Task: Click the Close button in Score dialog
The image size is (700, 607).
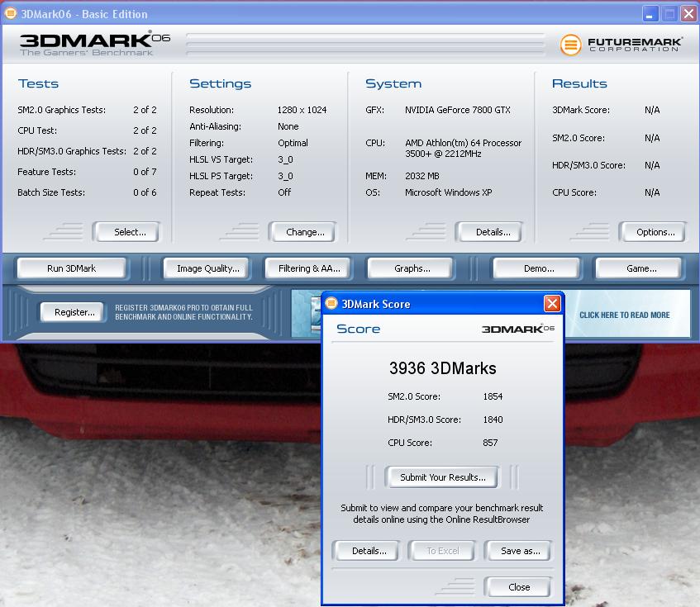Action: 518,587
